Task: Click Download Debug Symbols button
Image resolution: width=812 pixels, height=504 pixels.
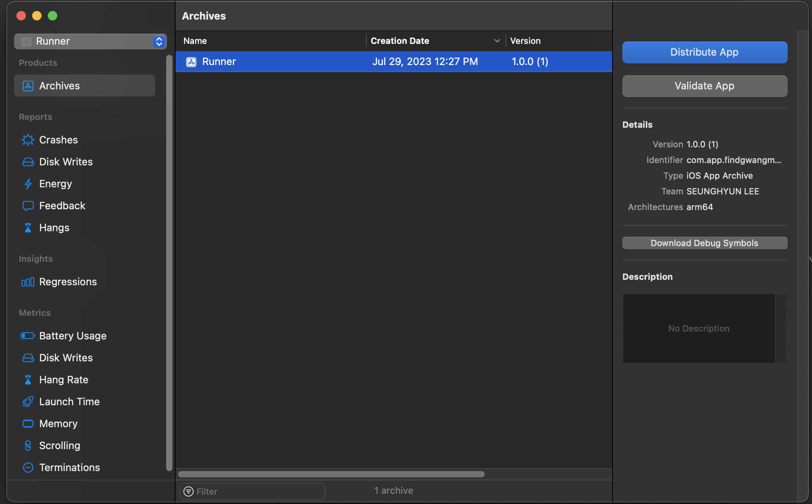Action: tap(704, 243)
